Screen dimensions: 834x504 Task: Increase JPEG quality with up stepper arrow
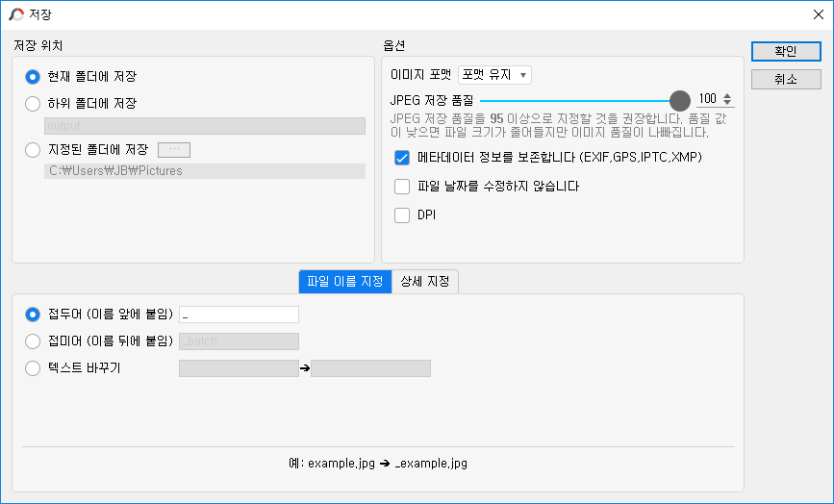click(727, 95)
